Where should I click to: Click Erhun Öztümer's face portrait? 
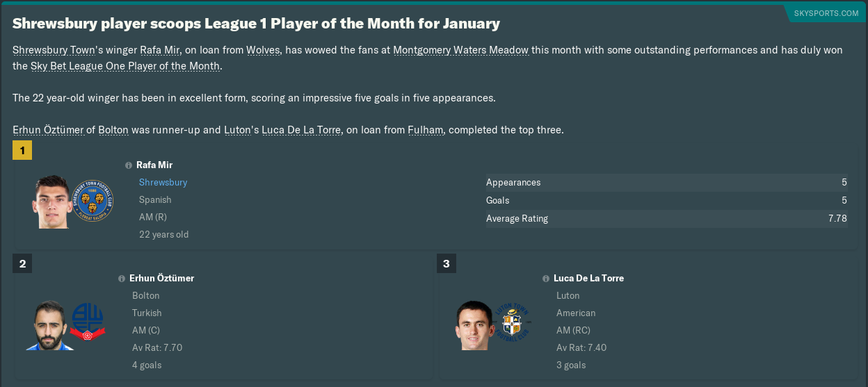[47, 325]
